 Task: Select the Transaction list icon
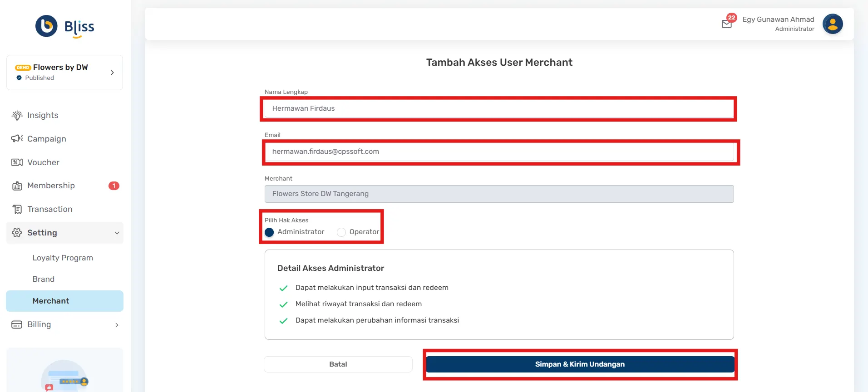17,209
